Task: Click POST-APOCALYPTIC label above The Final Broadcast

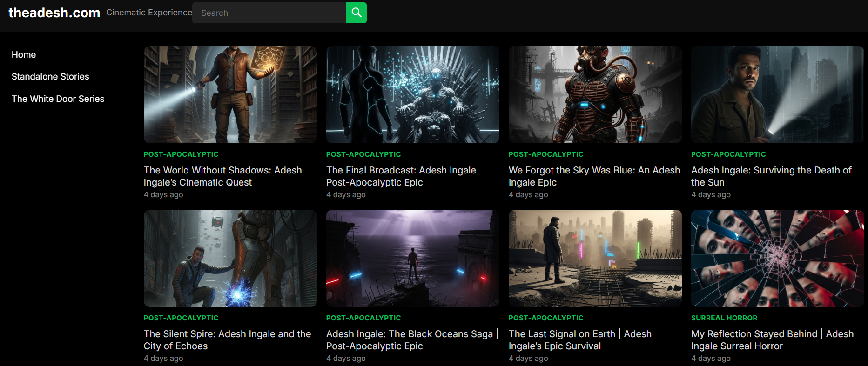Action: [x=363, y=154]
